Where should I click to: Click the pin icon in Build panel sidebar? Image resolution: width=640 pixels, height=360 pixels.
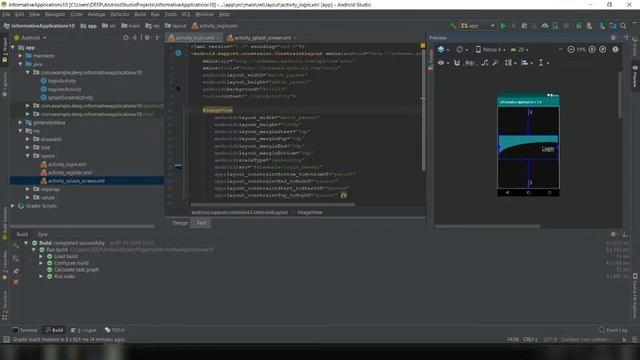pos(16,271)
